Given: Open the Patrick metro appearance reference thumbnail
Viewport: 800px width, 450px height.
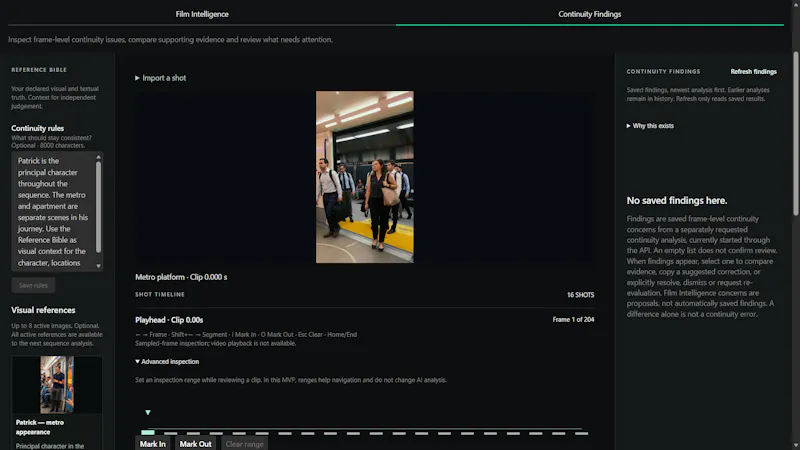Looking at the screenshot, I should coord(57,385).
